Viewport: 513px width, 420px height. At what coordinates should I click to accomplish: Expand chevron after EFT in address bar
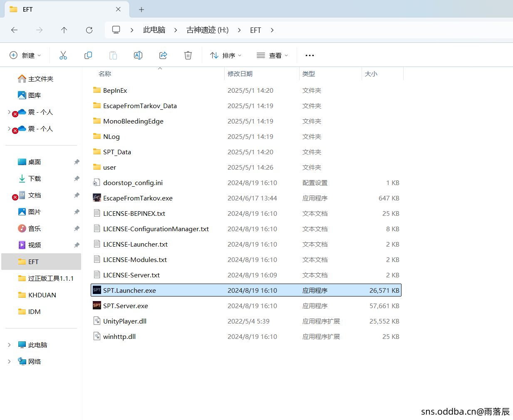[x=272, y=30]
